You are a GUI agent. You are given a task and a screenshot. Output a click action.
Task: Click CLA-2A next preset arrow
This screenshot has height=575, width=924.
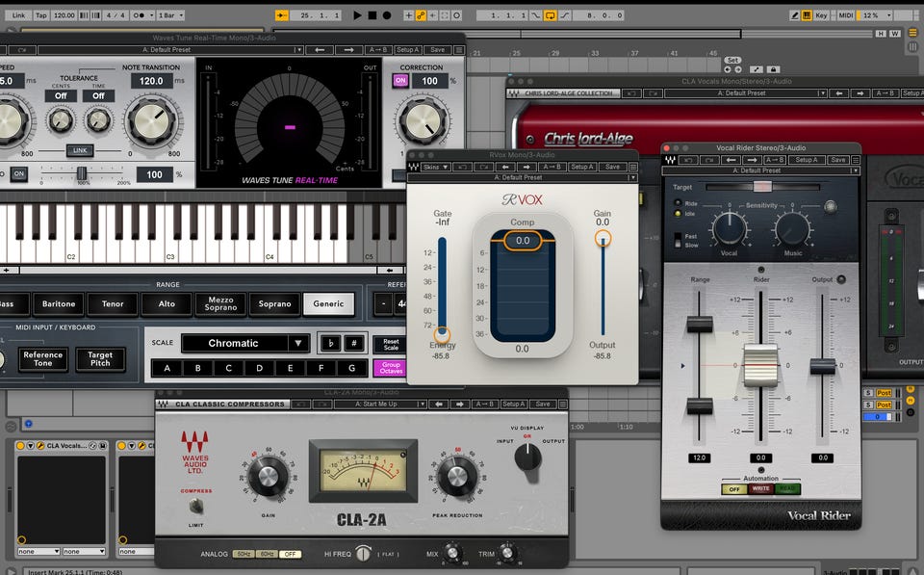click(460, 404)
